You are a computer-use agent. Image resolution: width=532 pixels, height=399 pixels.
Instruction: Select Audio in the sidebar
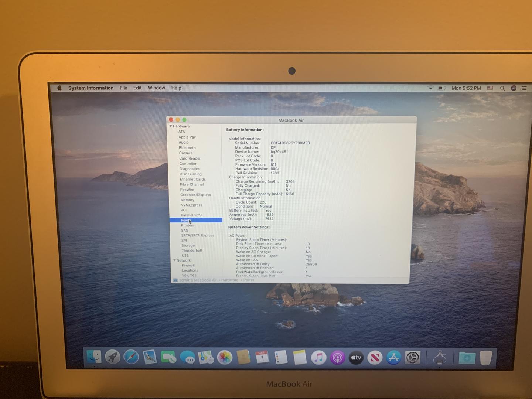[x=184, y=142]
